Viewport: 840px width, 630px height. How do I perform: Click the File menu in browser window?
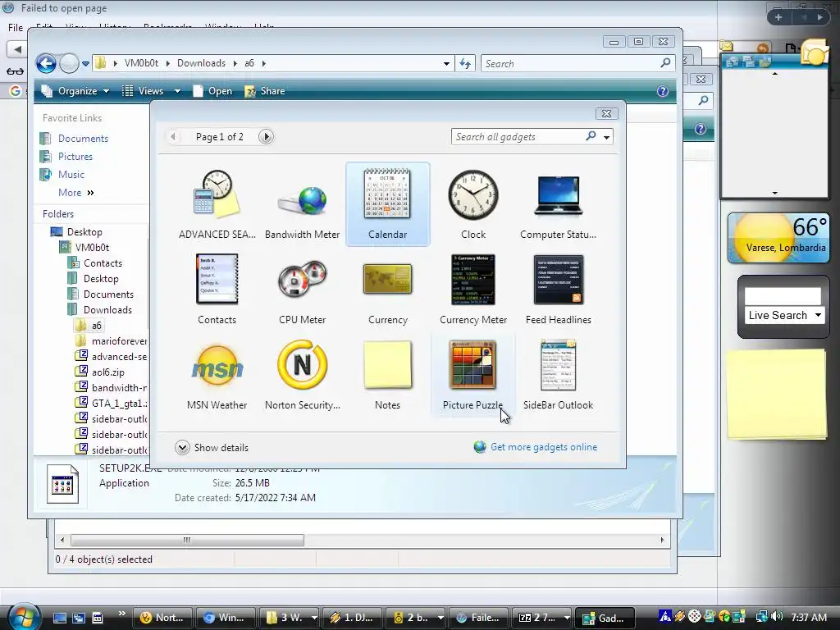click(16, 27)
